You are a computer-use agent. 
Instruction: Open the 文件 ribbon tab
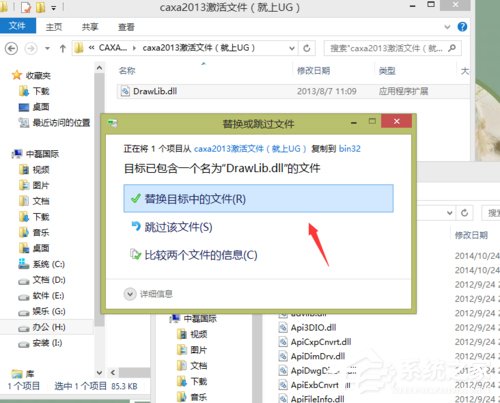18,26
